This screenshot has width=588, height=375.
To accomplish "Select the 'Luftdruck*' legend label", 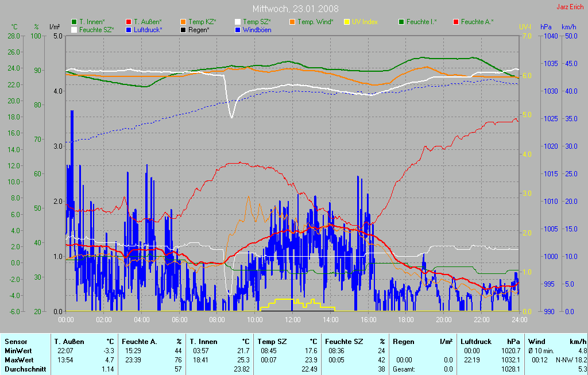I will tap(148, 30).
